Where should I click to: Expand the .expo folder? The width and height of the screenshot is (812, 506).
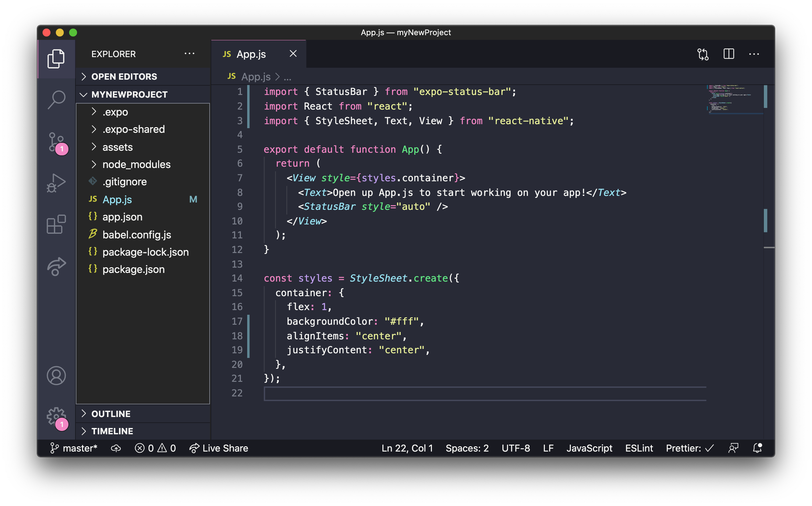pyautogui.click(x=143, y=112)
